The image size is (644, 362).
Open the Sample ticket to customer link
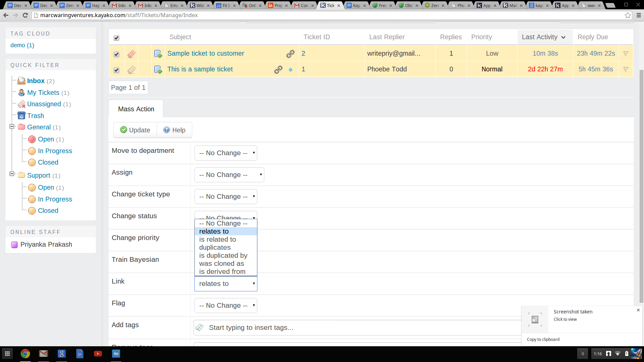[x=206, y=53]
